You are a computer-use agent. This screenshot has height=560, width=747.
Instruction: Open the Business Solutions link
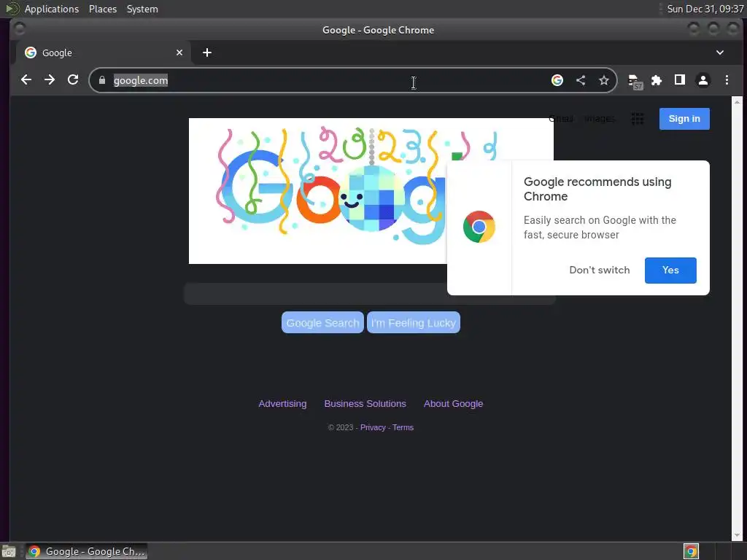pyautogui.click(x=365, y=404)
